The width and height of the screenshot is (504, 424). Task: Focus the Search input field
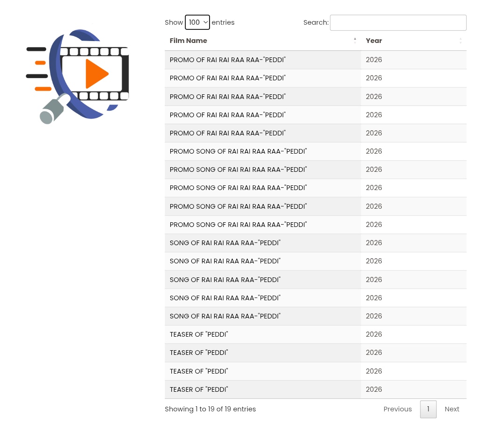(398, 22)
